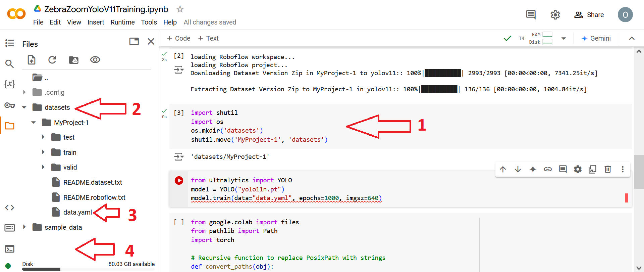644x272 pixels.
Task: Expand the train folder
Action: point(43,152)
